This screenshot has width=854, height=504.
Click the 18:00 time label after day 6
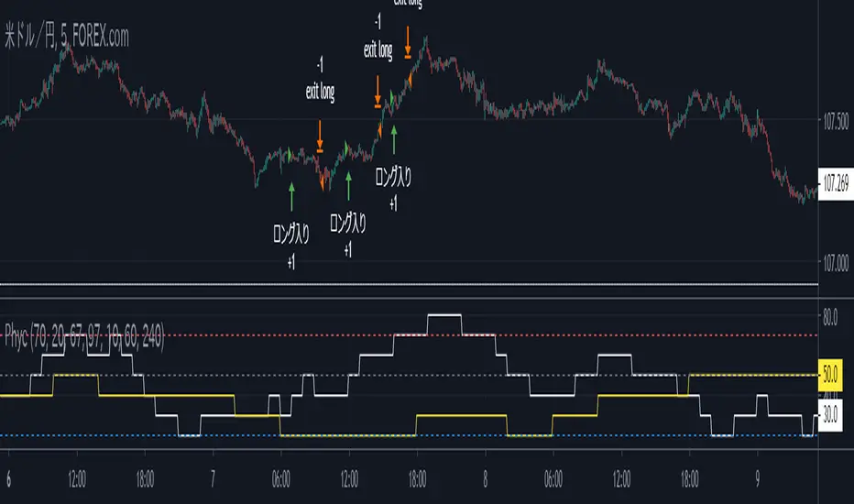click(x=145, y=479)
